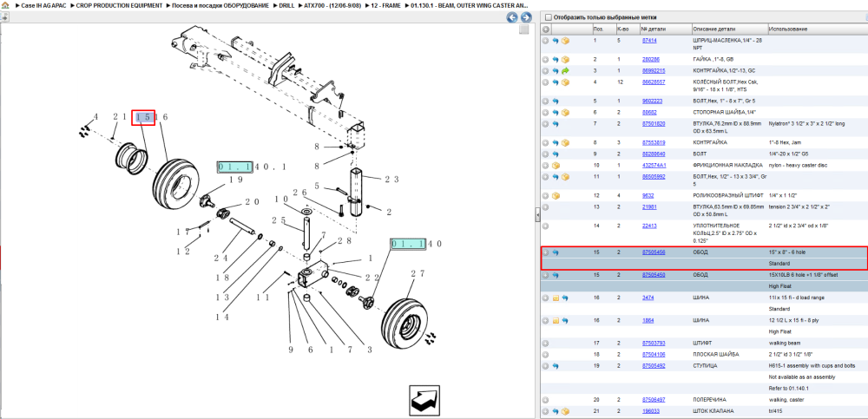Open 12 - FRAME breadcrumb
This screenshot has width=868, height=419.
pos(386,5)
